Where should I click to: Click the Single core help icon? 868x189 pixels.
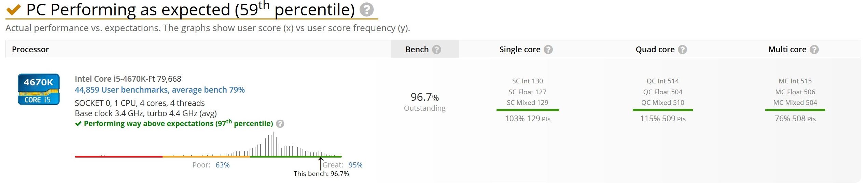click(548, 50)
